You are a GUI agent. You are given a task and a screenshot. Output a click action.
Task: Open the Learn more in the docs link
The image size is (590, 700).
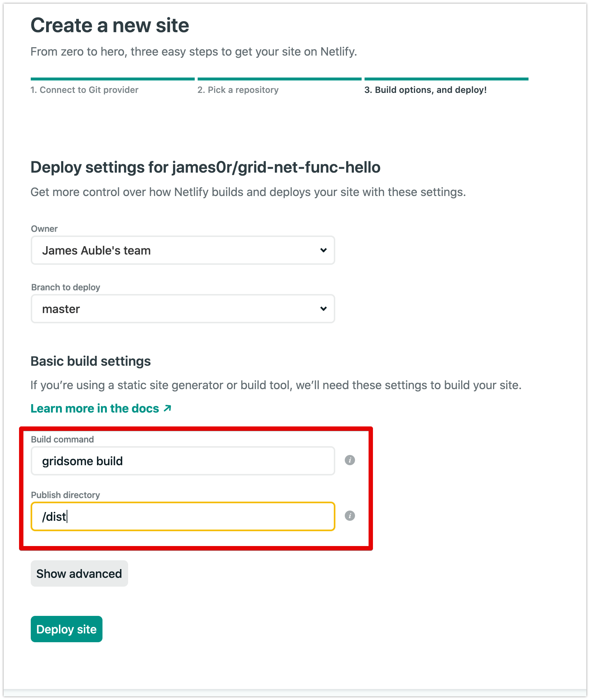click(94, 408)
